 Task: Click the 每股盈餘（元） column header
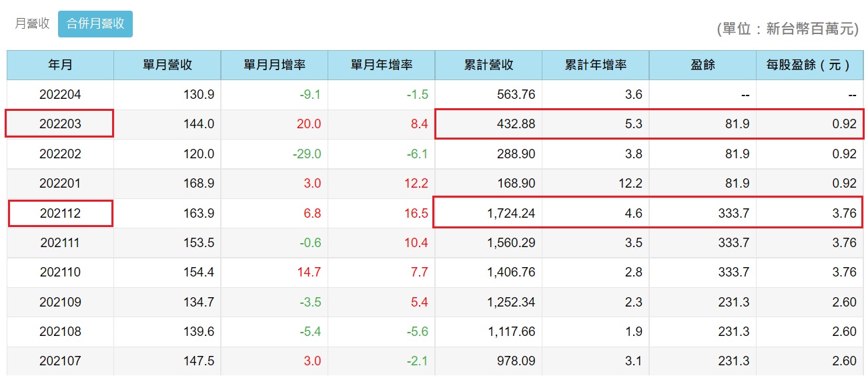coord(809,65)
